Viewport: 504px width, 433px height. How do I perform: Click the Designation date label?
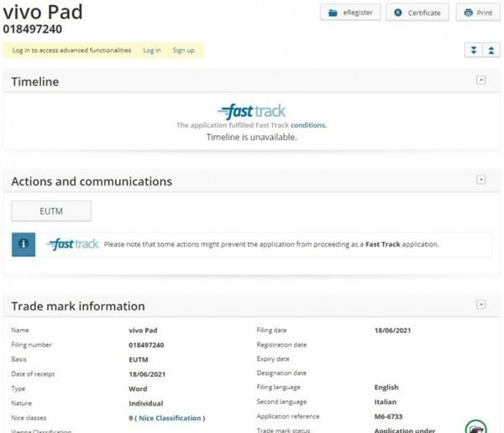(281, 373)
